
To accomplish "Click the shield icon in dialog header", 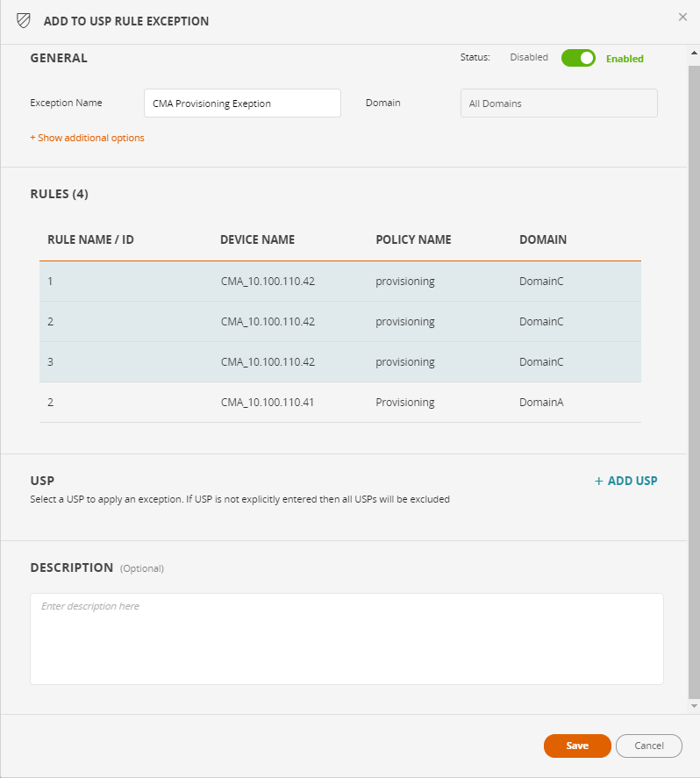I will (x=24, y=20).
